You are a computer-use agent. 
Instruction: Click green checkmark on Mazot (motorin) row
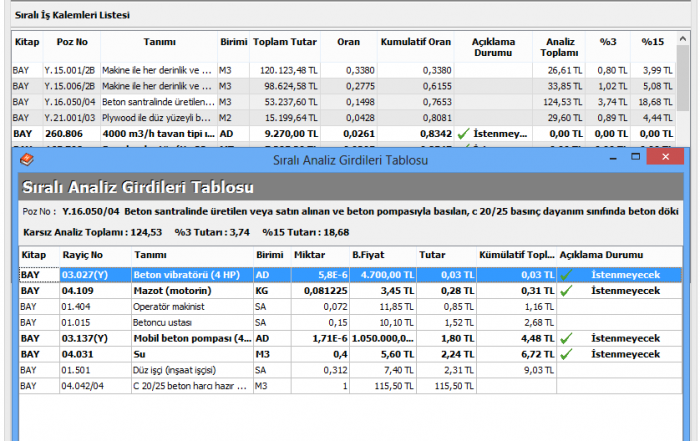566,290
